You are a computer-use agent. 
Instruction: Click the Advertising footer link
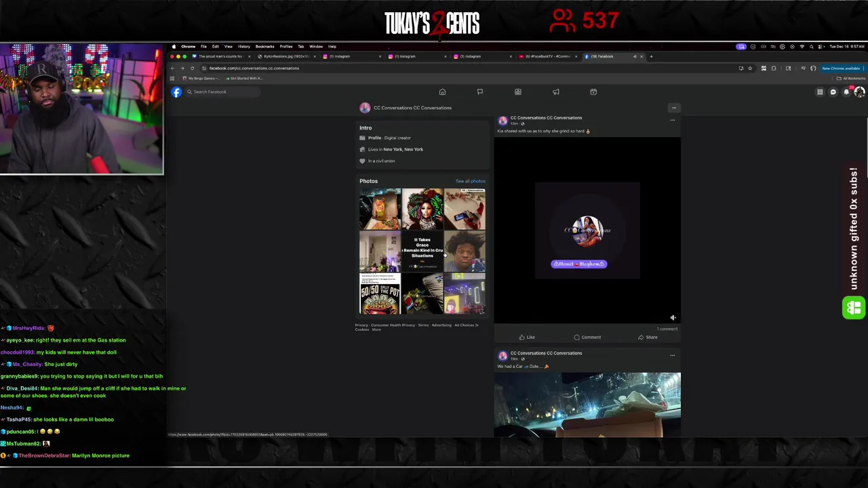coord(441,325)
